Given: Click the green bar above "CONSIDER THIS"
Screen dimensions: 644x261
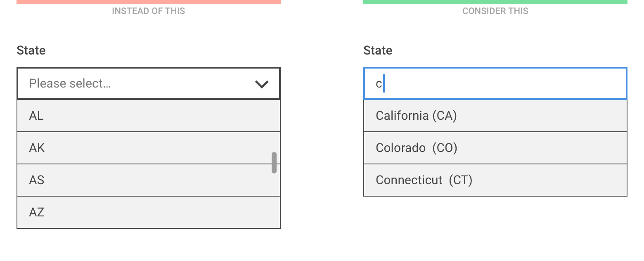Looking at the screenshot, I should pyautogui.click(x=495, y=2).
